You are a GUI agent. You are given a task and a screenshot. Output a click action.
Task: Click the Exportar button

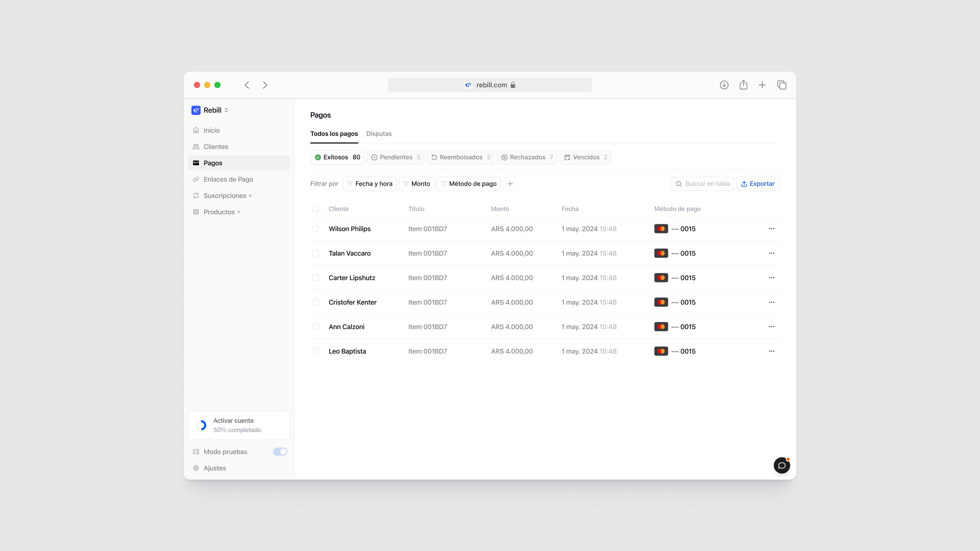(758, 184)
